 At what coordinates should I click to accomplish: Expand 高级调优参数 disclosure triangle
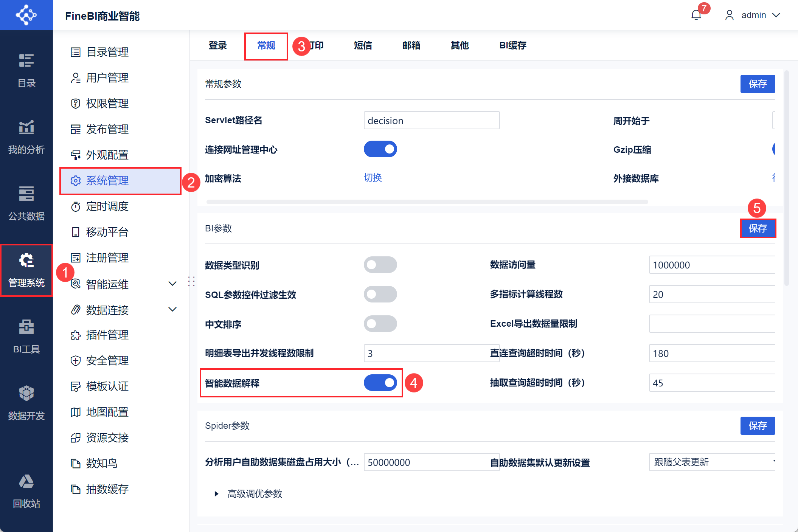[x=216, y=494]
